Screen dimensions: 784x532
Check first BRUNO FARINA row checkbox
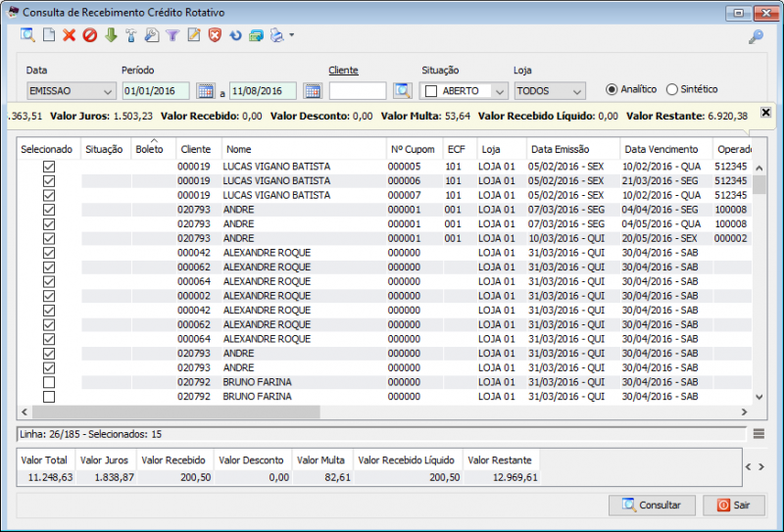[49, 382]
